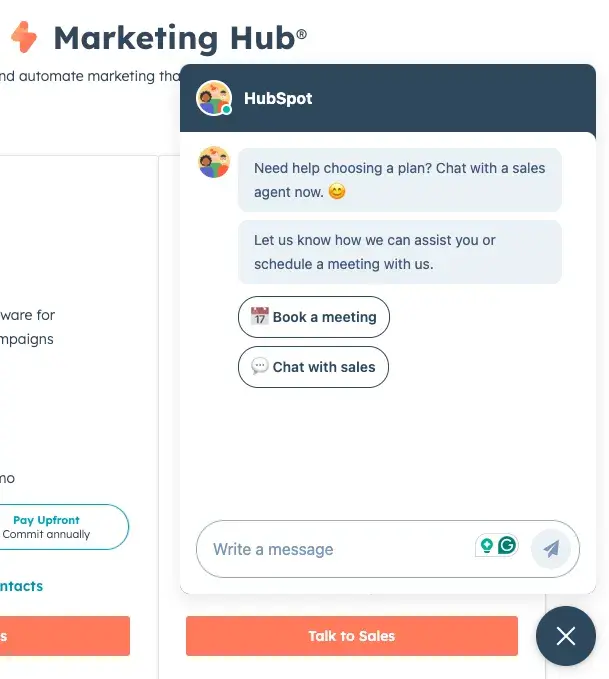The width and height of the screenshot is (609, 679).
Task: Click the orange Marketing Hub logo icon
Action: [x=24, y=37]
